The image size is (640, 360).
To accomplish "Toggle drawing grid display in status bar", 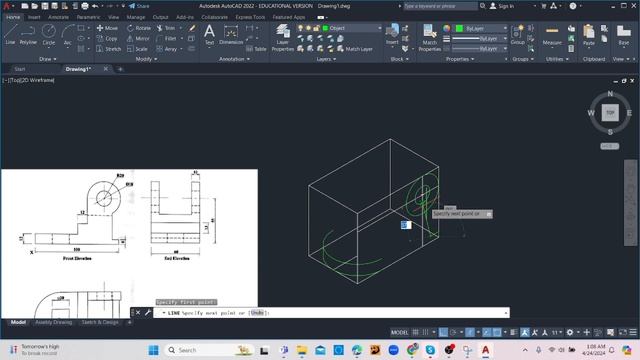I will [416, 333].
